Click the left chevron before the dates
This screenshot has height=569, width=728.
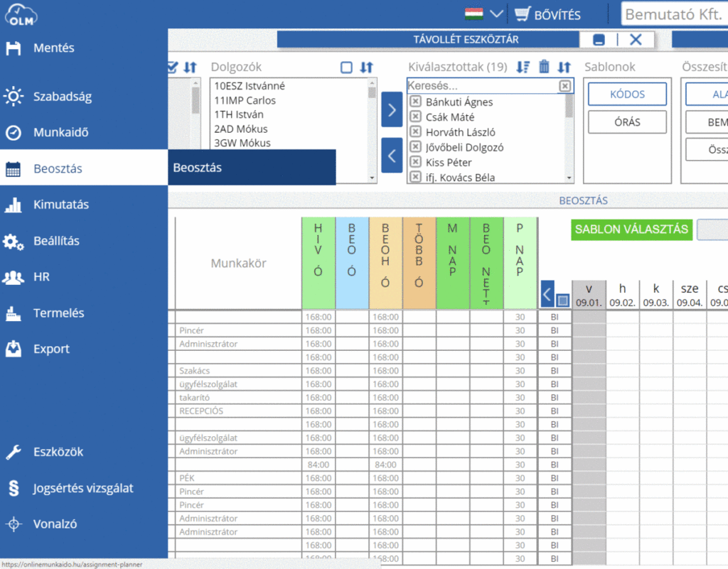click(x=547, y=294)
